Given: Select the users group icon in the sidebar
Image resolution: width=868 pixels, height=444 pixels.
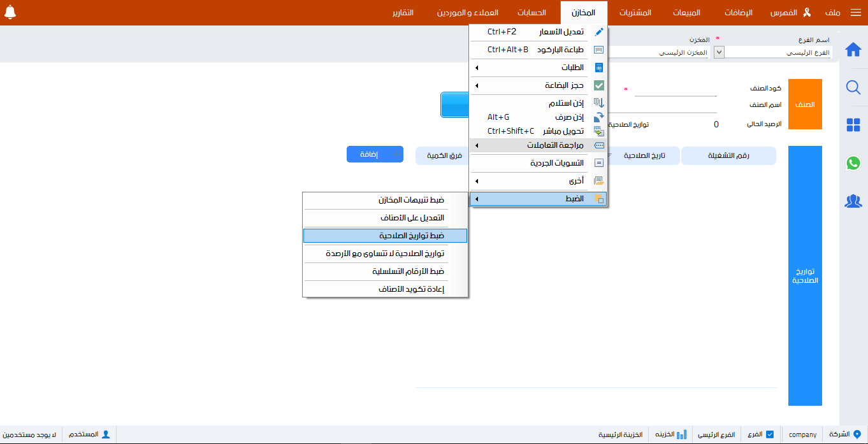Looking at the screenshot, I should [853, 201].
